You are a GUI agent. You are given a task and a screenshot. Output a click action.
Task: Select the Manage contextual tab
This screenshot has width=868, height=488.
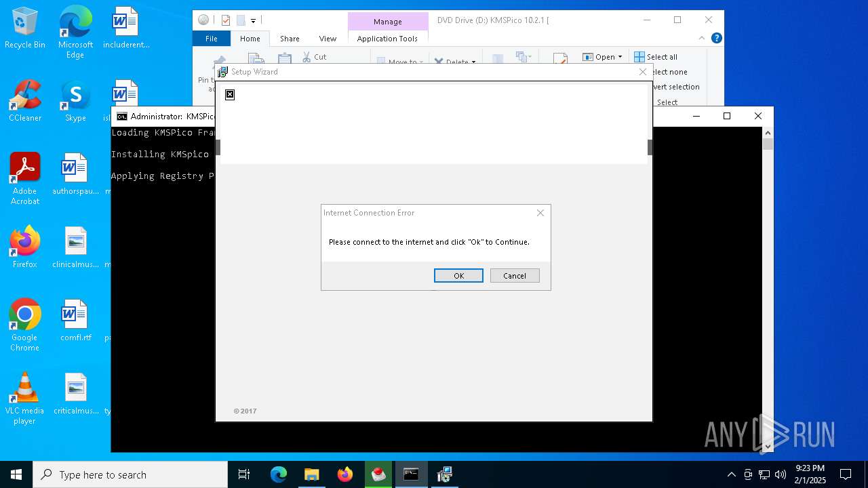[388, 22]
